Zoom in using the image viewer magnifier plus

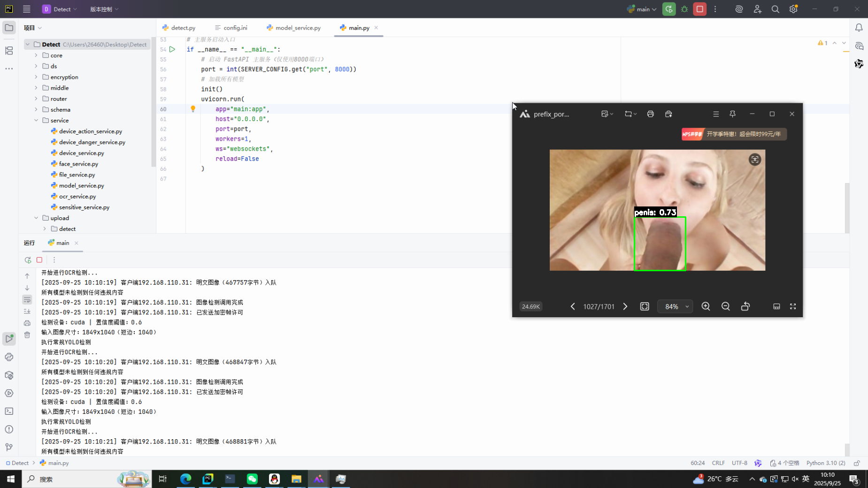pyautogui.click(x=706, y=306)
